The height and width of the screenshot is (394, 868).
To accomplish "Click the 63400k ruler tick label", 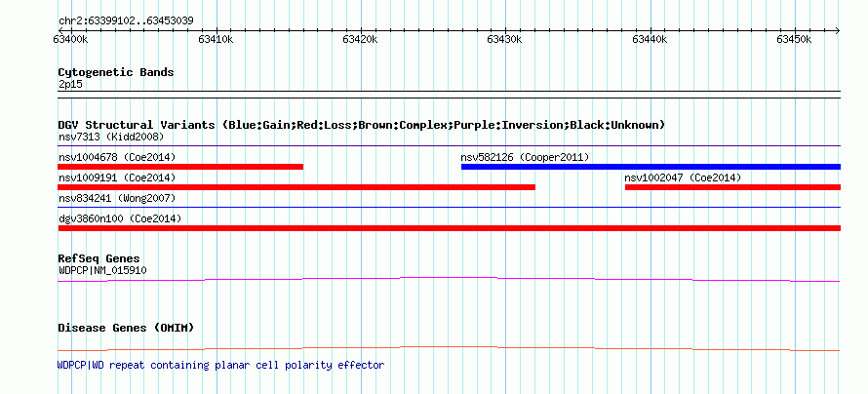I will point(70,39).
